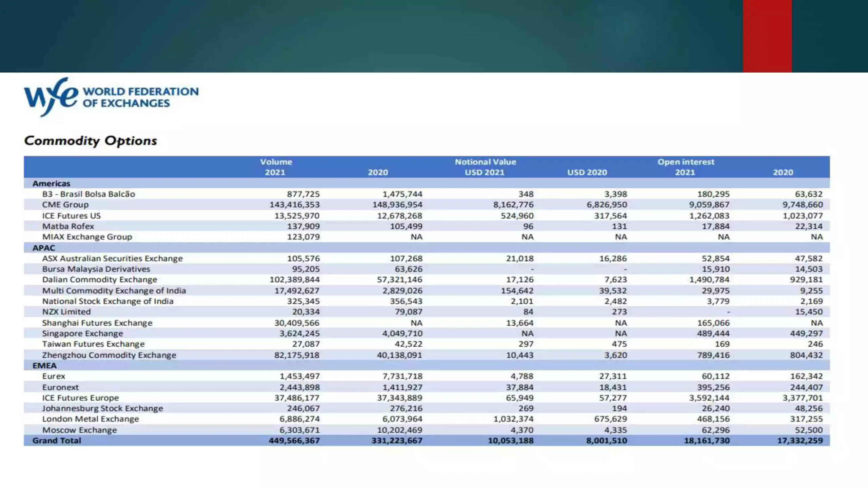Select Eurex 2021 volume 1,453,497
868x488 pixels.
tap(299, 376)
